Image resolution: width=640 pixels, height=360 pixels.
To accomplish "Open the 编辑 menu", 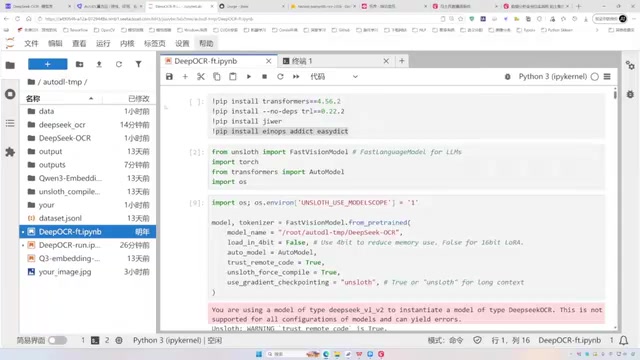I will (x=55, y=44).
